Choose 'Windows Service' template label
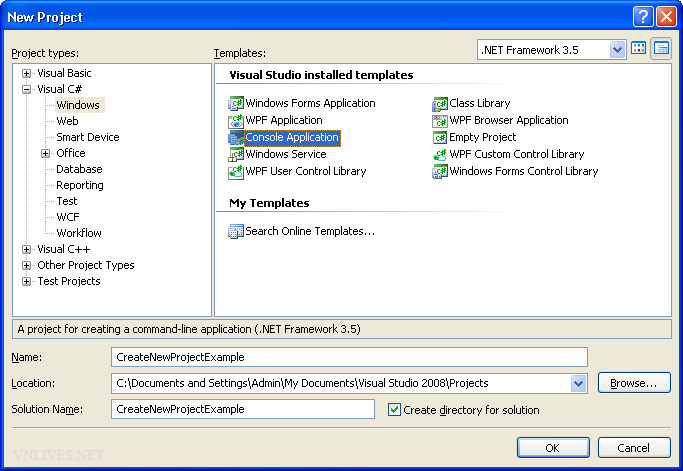This screenshot has width=683, height=471. [x=286, y=154]
